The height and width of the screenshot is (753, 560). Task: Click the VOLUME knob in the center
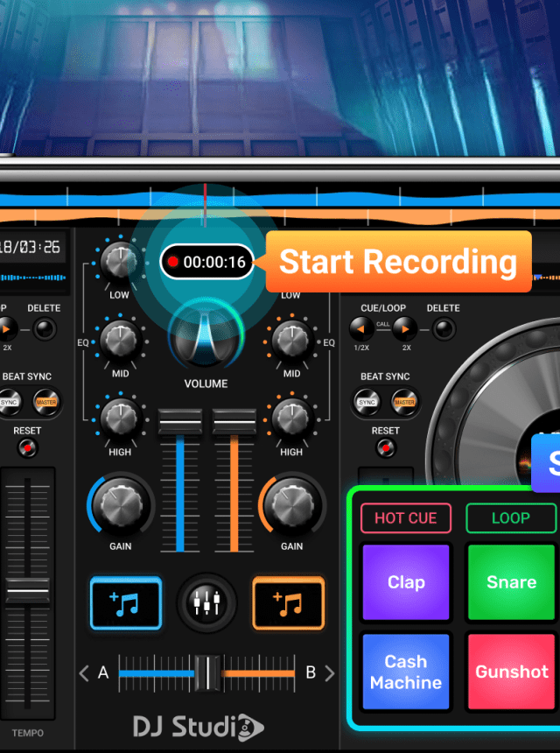coord(206,337)
